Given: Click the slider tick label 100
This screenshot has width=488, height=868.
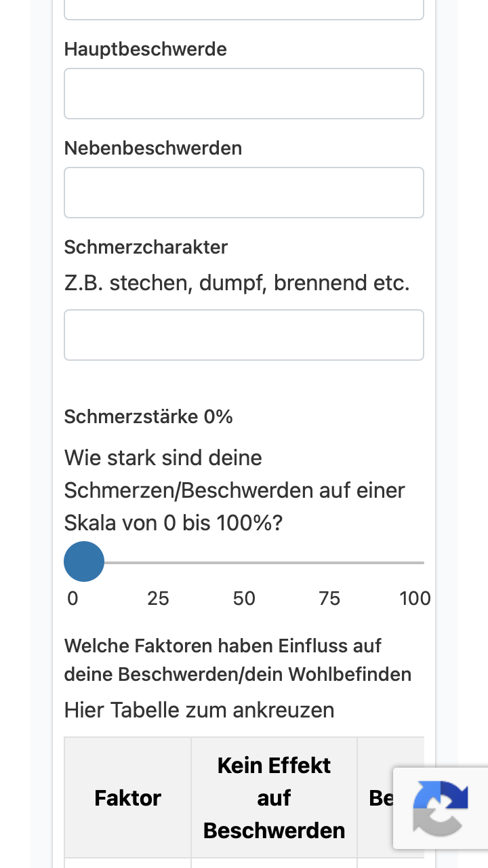Looking at the screenshot, I should 415,598.
